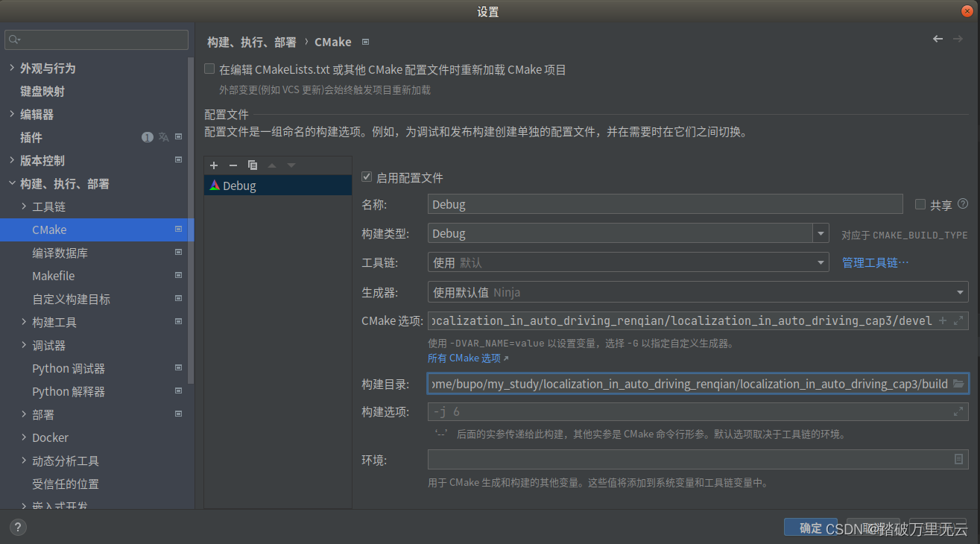Select Debug profile in list
This screenshot has height=544, width=980.
tap(278, 186)
